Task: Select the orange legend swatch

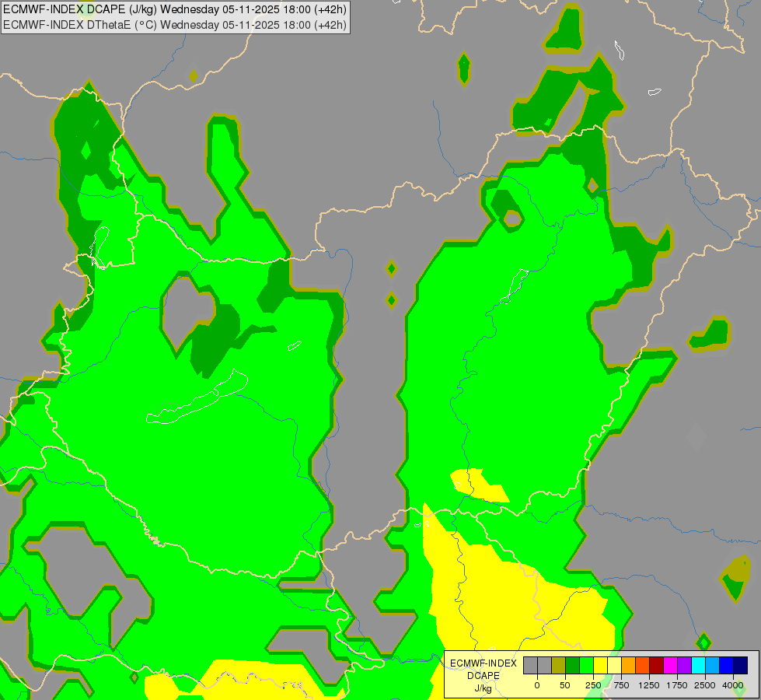Action: [629, 665]
